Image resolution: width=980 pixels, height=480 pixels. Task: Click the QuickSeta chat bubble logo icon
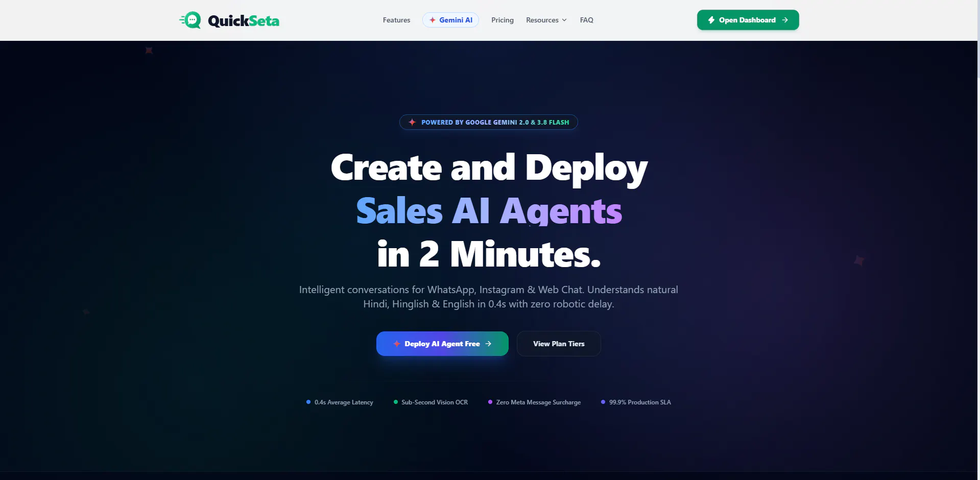point(190,20)
